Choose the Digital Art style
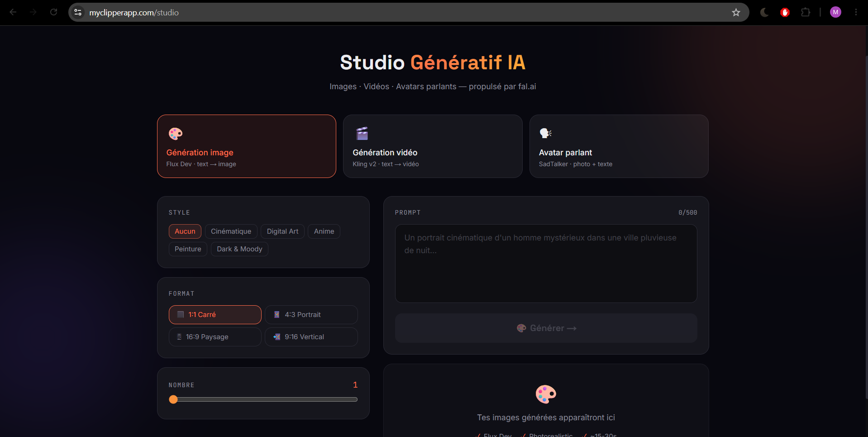 pos(282,231)
